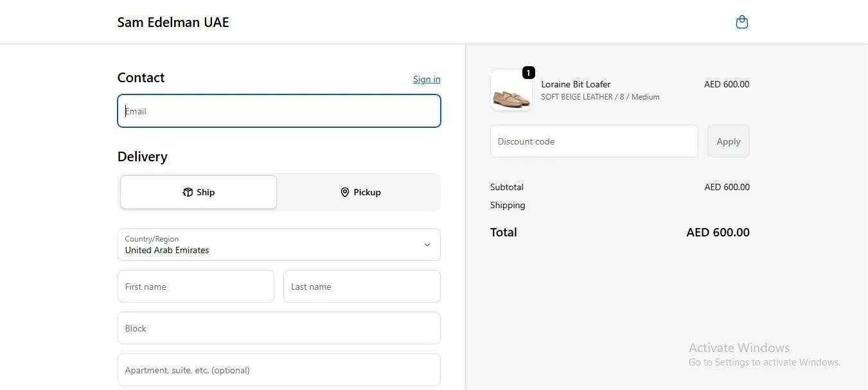
Task: Select the Ship delivery option
Action: 199,192
